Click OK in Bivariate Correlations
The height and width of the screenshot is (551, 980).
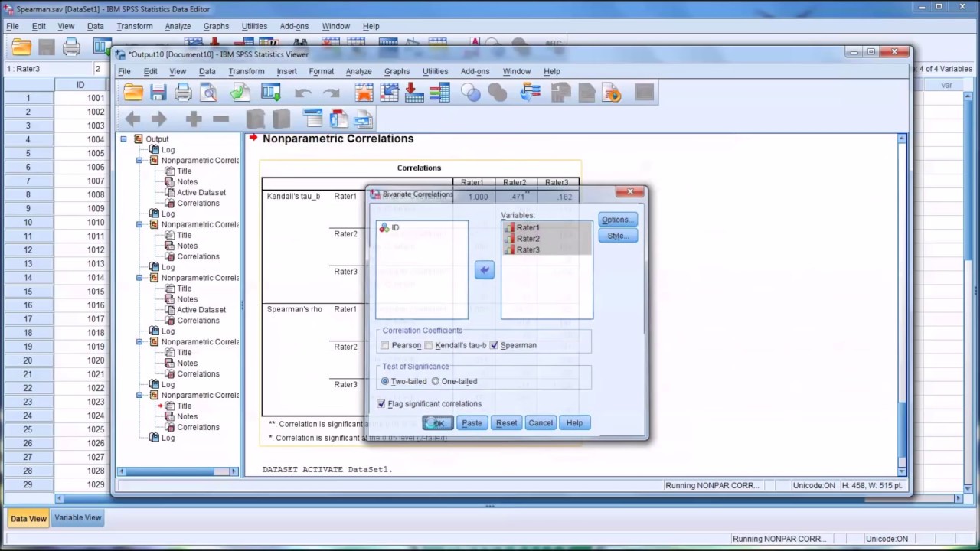438,423
